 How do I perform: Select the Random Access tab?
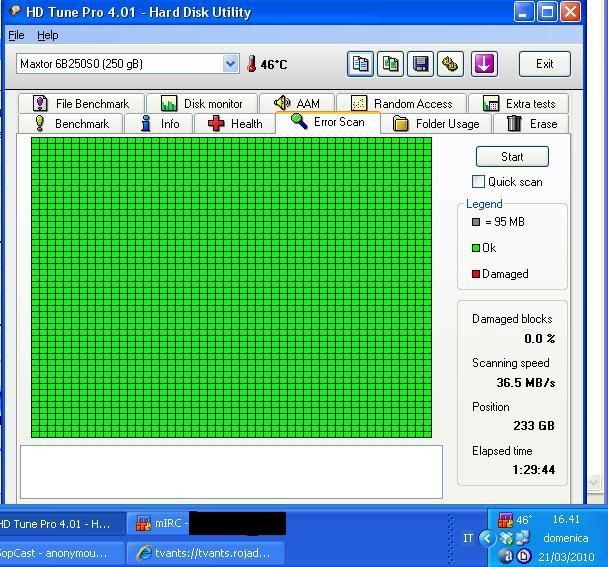click(401, 104)
